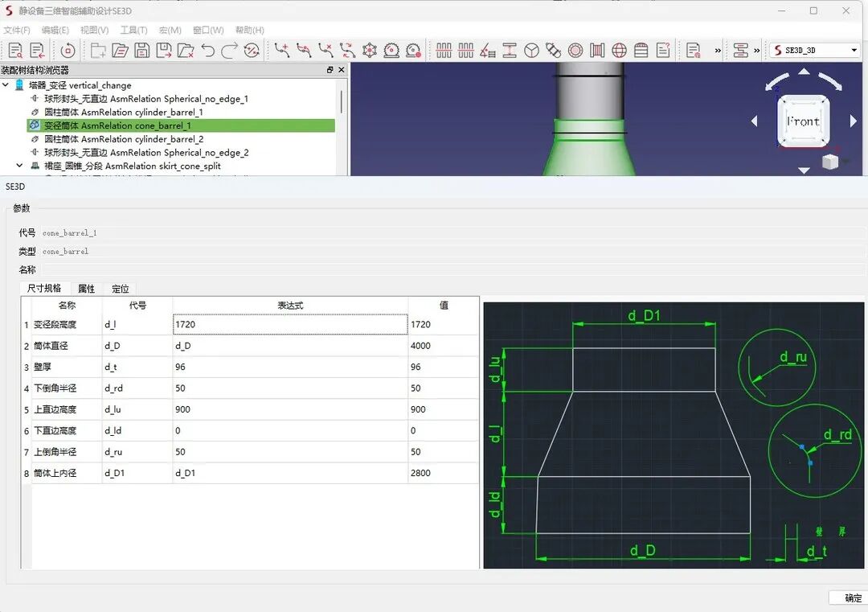Click the 名称 input field
The height and width of the screenshot is (612, 868).
(454, 269)
